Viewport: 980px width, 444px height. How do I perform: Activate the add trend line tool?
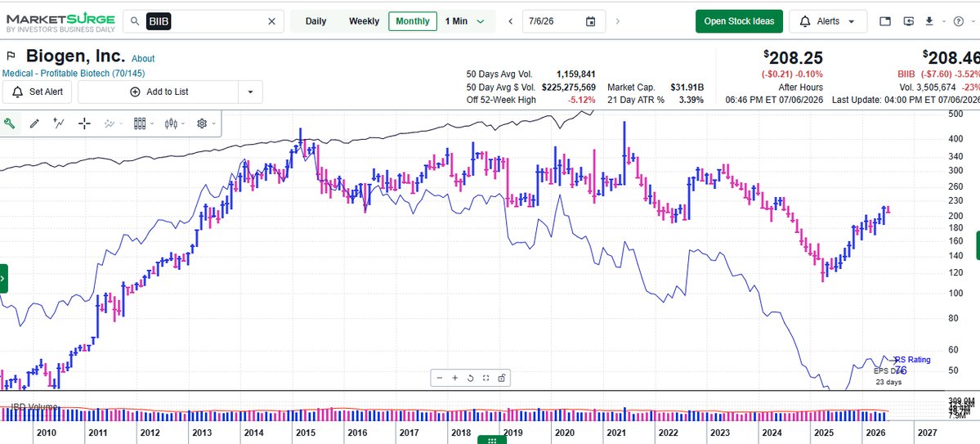click(60, 123)
